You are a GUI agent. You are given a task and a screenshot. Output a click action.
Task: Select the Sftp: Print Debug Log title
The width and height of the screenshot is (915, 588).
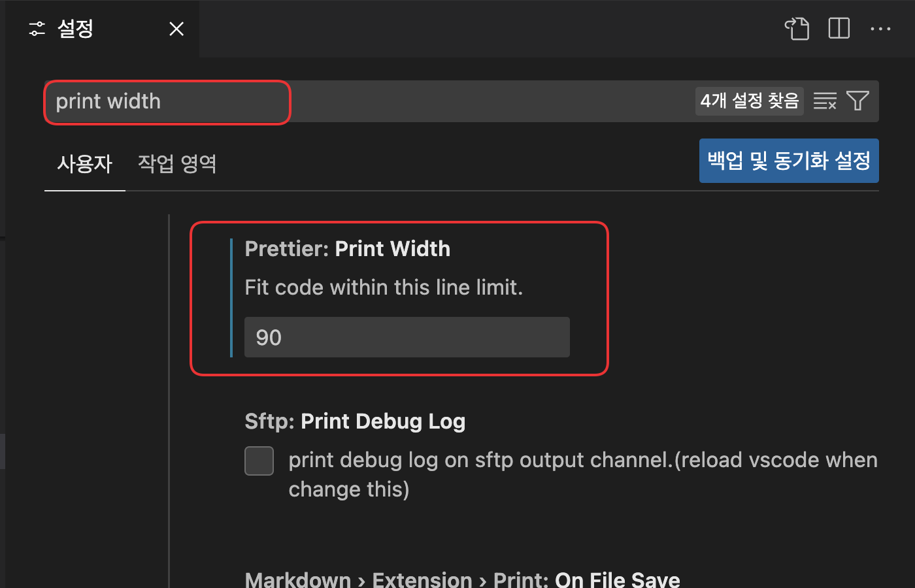click(x=355, y=421)
